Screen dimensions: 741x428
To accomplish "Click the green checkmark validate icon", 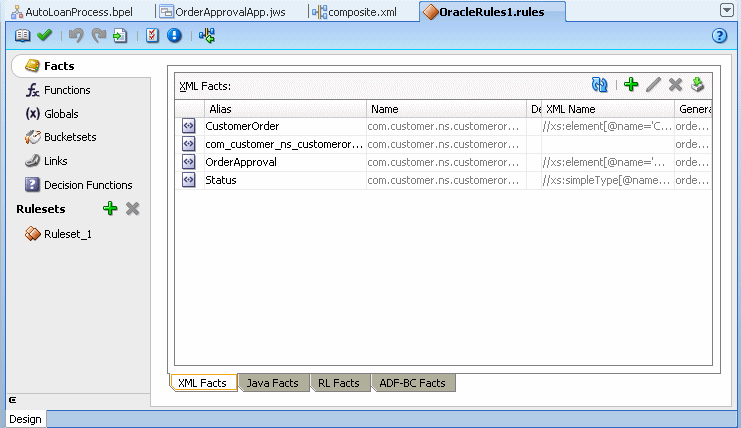I will (44, 35).
